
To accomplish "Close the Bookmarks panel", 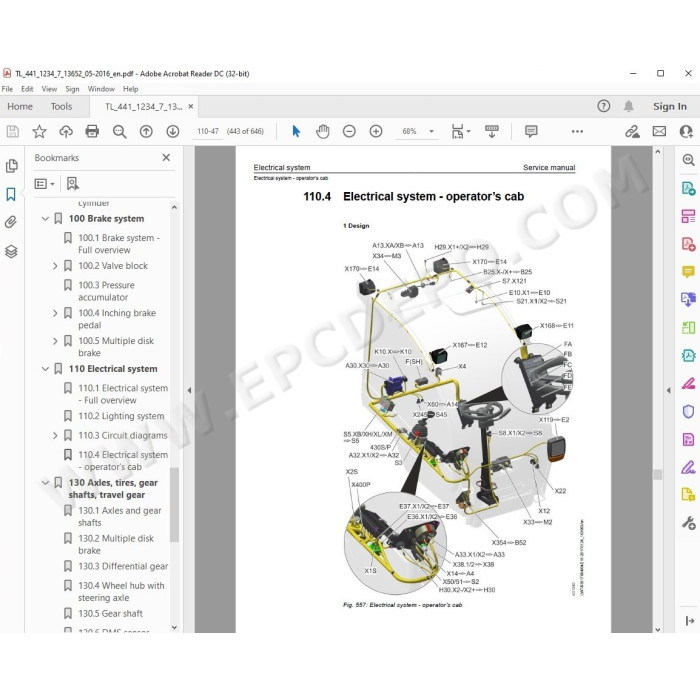I will click(166, 158).
